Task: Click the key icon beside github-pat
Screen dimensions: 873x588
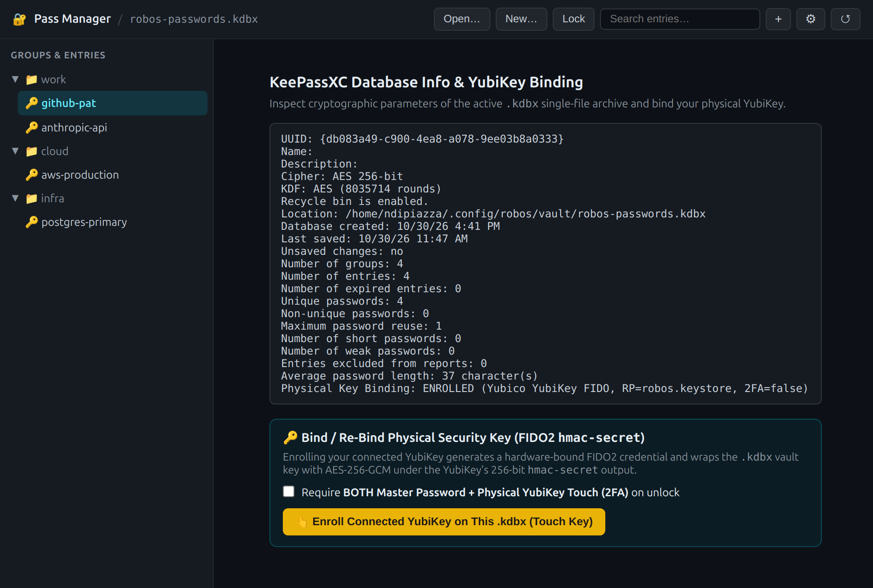Action: click(x=32, y=103)
